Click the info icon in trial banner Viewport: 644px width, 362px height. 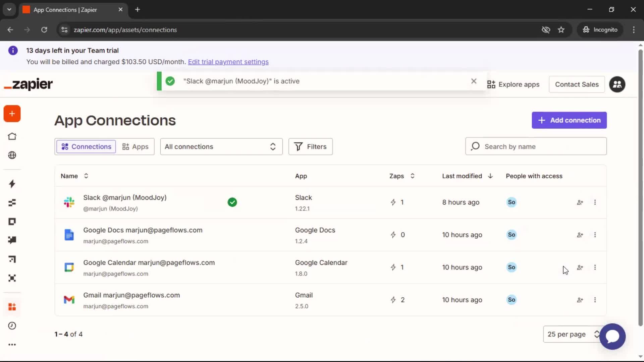point(13,51)
